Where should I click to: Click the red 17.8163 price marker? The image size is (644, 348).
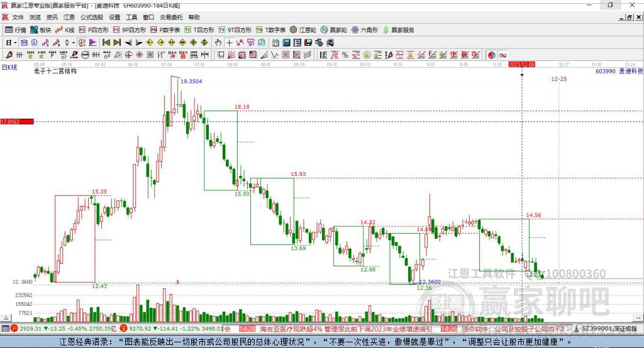click(x=17, y=121)
